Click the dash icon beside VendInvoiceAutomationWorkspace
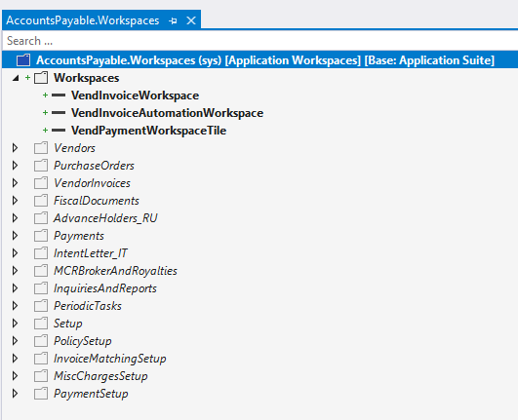 click(59, 113)
